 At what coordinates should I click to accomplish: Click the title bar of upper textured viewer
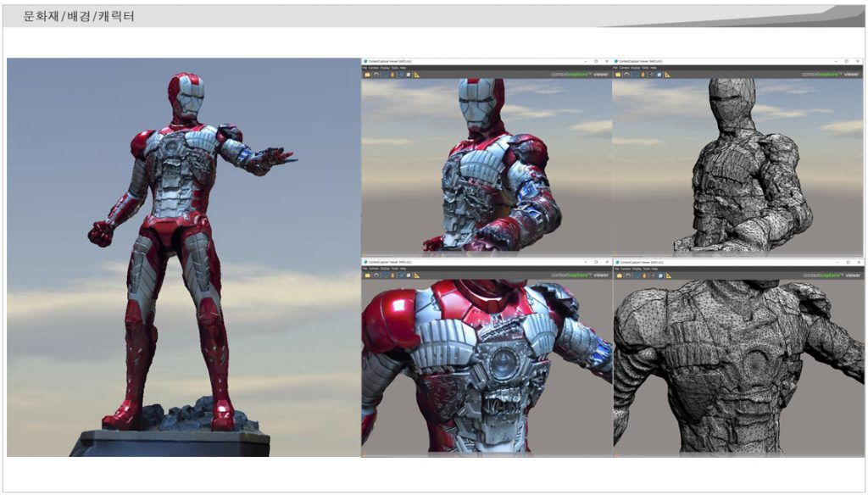coord(487,62)
